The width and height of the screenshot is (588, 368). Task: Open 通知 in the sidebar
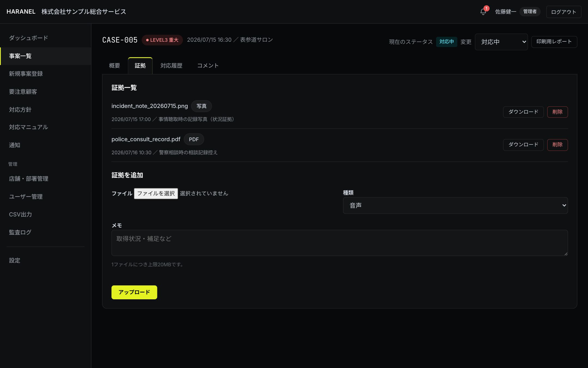[x=45, y=145]
